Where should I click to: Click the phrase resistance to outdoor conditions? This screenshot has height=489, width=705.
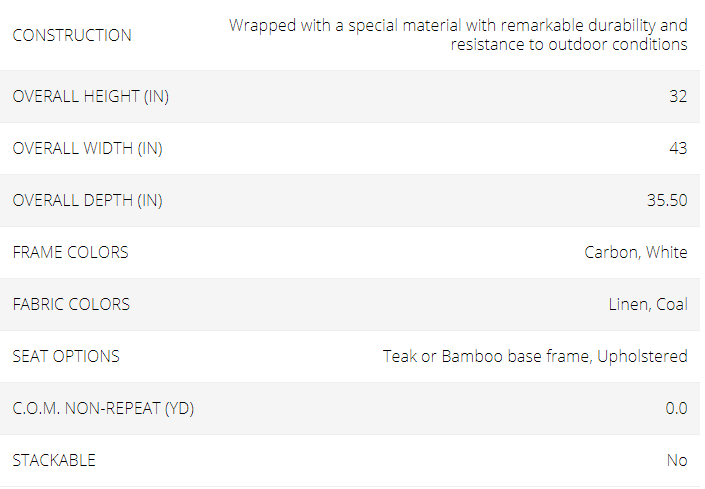pyautogui.click(x=569, y=44)
